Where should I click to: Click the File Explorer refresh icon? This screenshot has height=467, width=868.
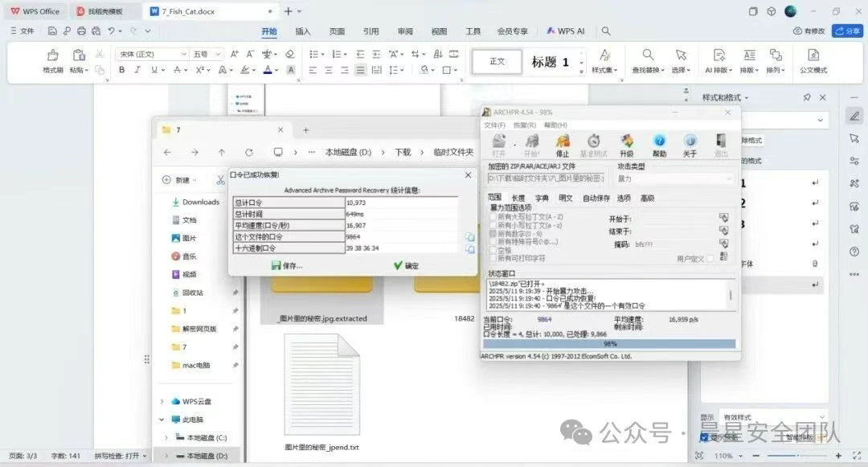[x=249, y=152]
